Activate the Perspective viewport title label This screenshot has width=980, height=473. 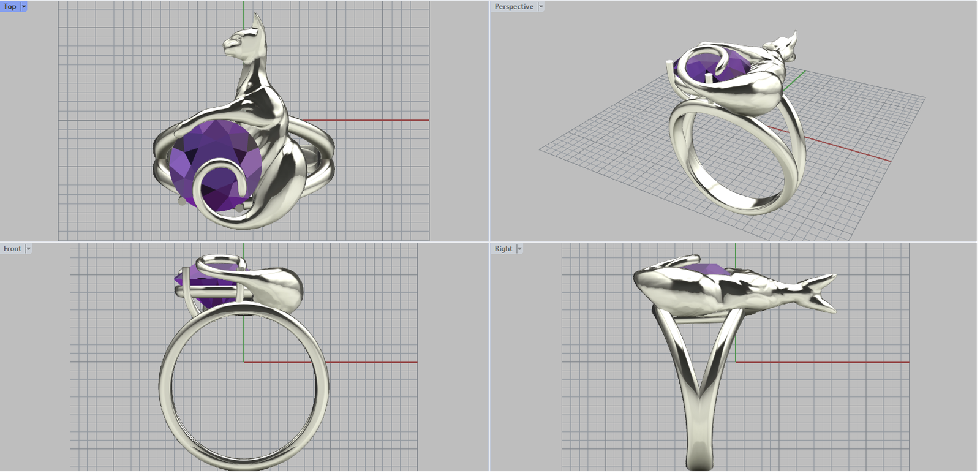pyautogui.click(x=513, y=7)
